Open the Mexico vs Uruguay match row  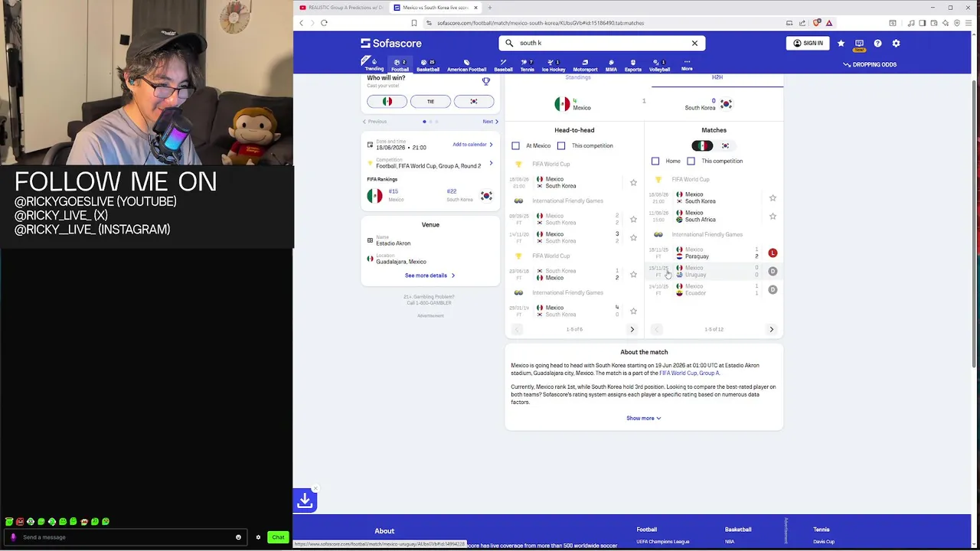[714, 272]
